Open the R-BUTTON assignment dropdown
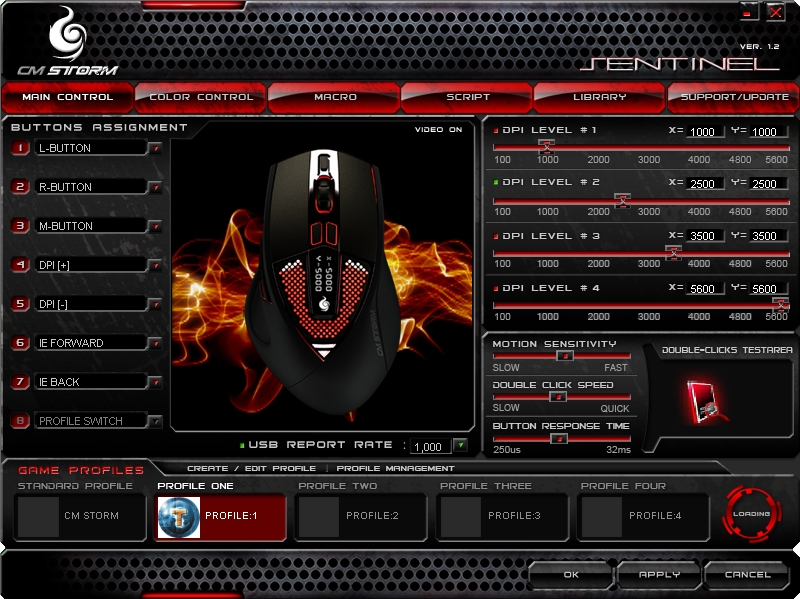 155,187
